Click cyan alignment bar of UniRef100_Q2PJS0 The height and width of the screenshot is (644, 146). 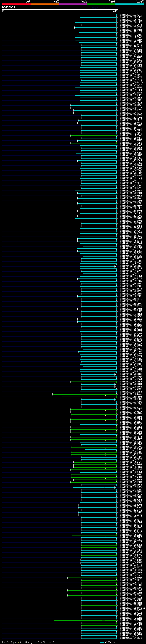tap(96, 15)
